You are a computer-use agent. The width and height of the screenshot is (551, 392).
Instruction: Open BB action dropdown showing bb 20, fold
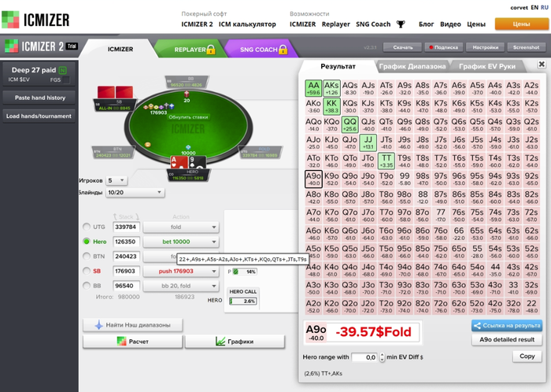181,286
